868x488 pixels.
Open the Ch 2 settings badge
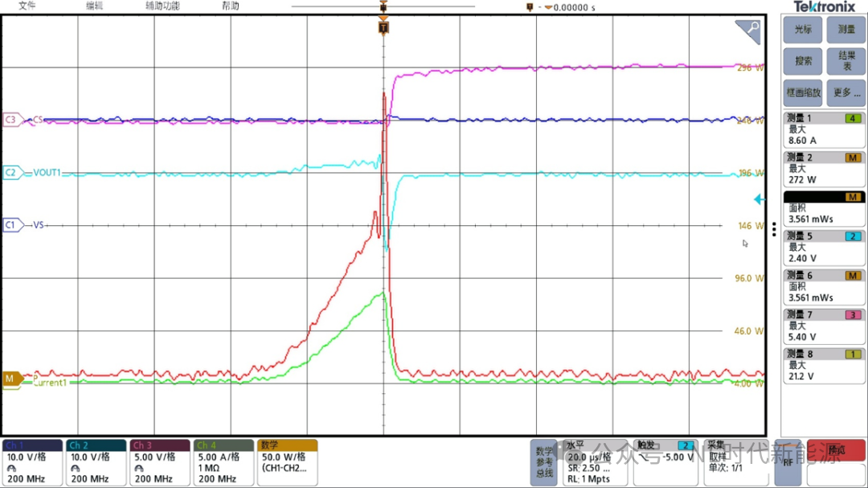[96, 462]
